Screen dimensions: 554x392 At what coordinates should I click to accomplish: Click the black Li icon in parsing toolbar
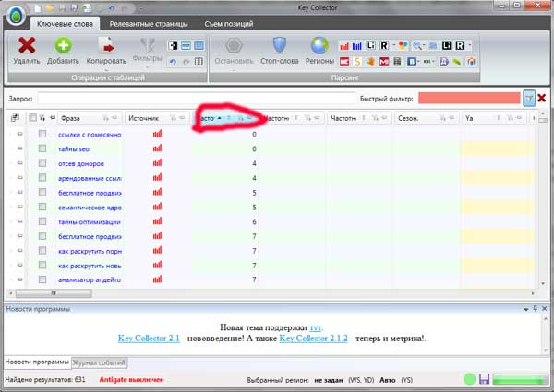pos(447,45)
